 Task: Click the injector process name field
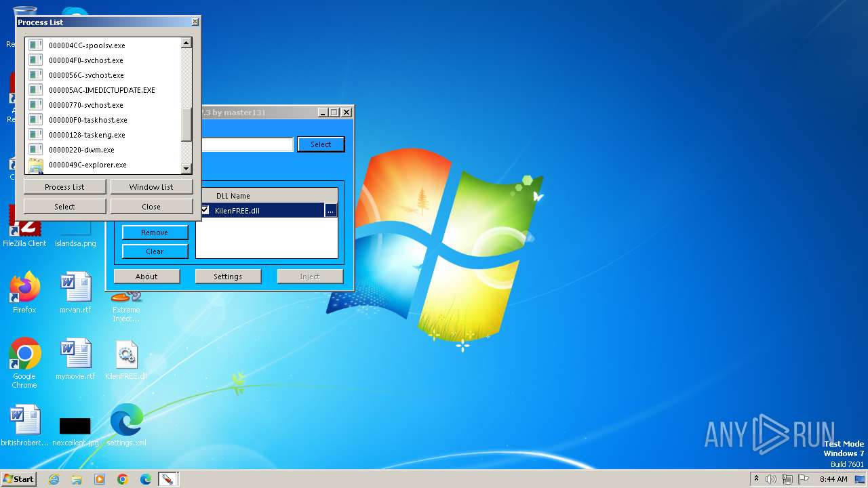pos(247,144)
